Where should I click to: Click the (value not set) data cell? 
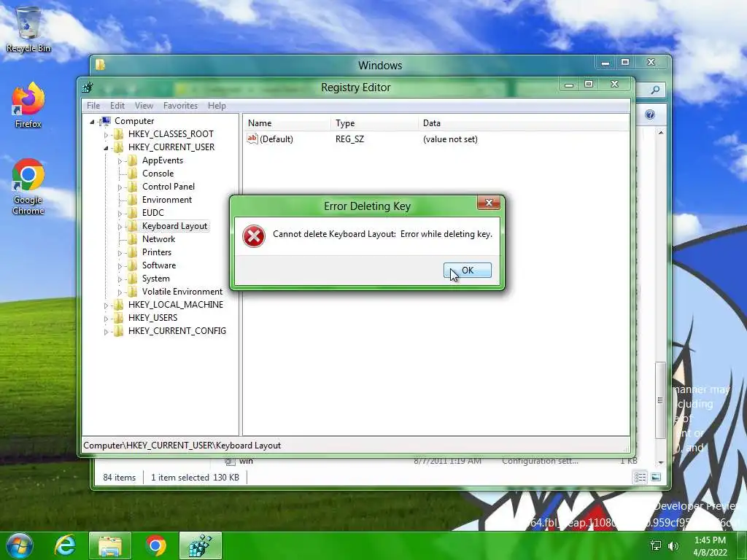coord(450,139)
